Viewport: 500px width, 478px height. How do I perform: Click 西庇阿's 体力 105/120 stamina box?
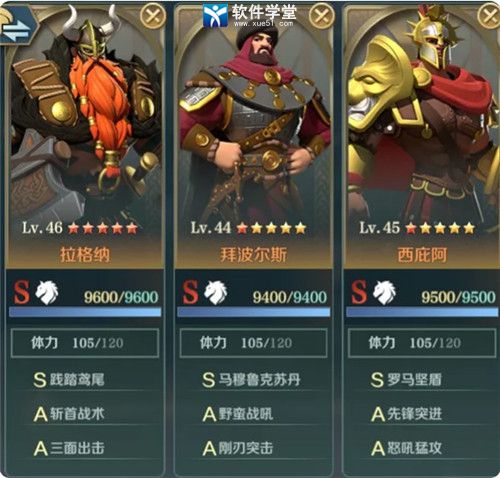pyautogui.click(x=422, y=343)
